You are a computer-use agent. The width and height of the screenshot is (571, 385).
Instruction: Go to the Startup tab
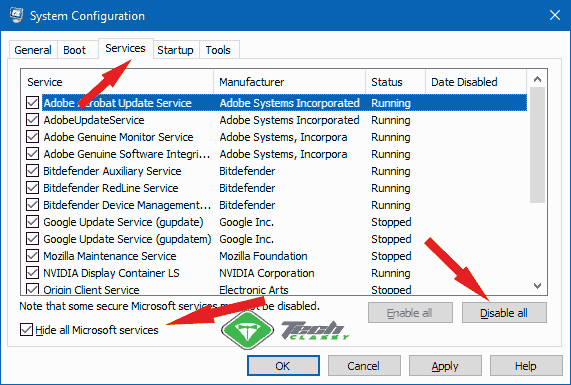[175, 50]
